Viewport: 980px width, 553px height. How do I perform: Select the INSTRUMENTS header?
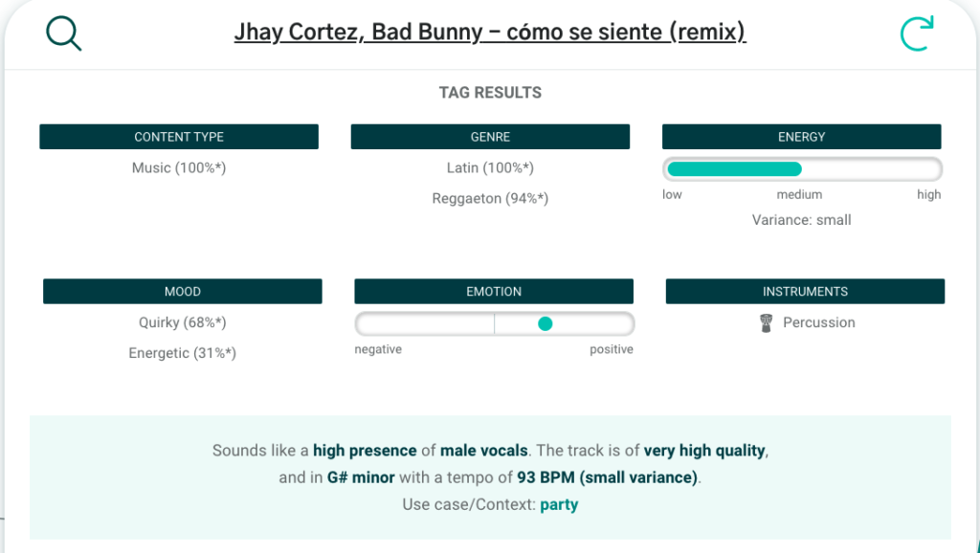(805, 291)
